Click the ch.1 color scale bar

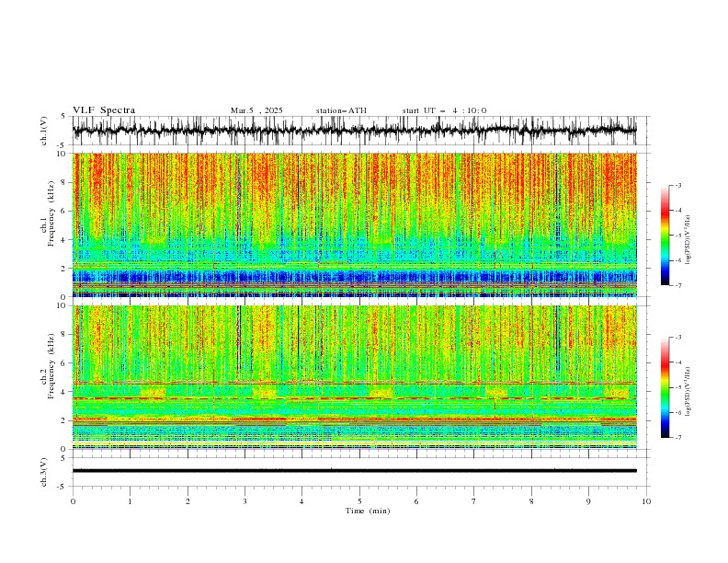tap(665, 236)
